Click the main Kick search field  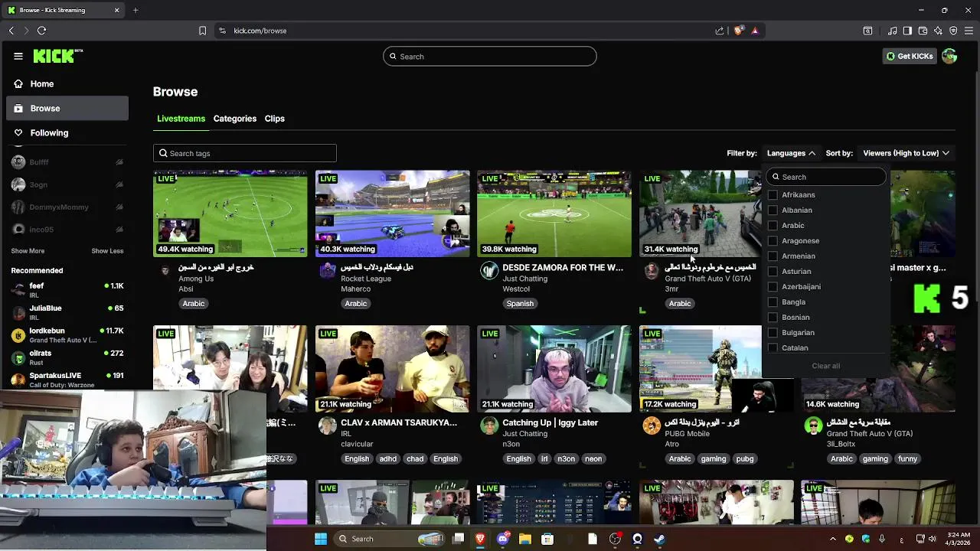click(490, 56)
